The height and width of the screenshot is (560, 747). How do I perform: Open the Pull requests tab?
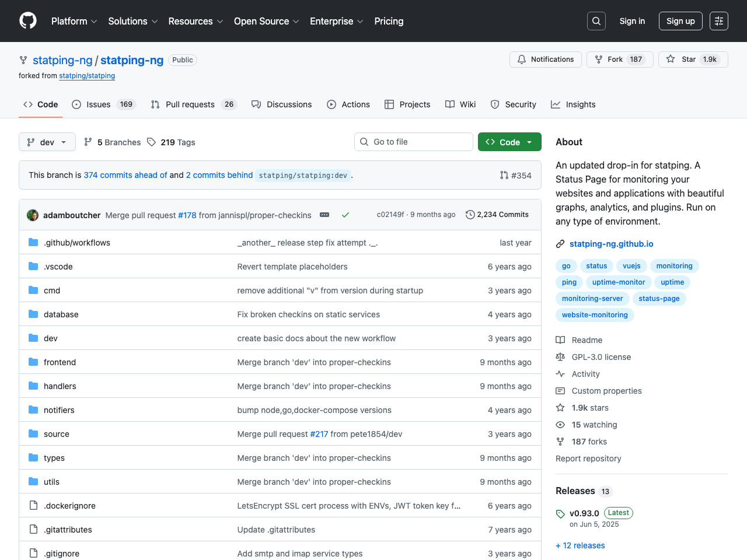tap(189, 104)
